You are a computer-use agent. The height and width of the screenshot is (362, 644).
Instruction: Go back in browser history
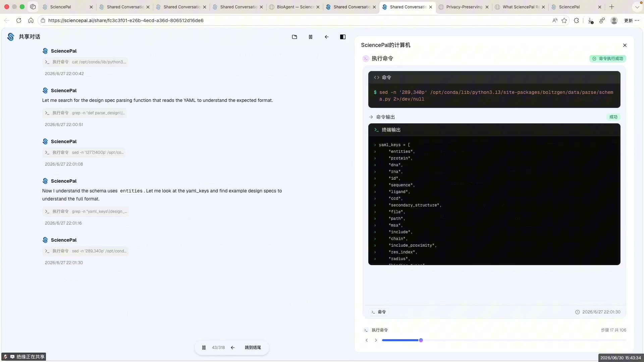coord(7,20)
